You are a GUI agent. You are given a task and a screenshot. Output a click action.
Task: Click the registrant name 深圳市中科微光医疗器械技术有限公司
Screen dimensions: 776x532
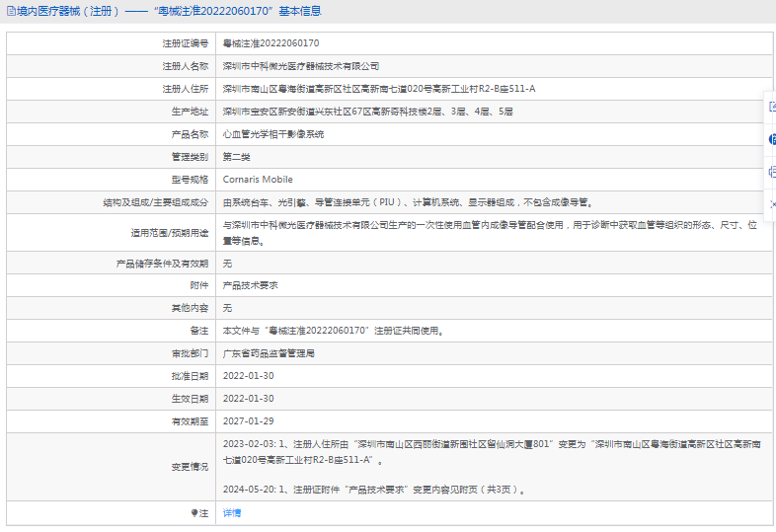(x=301, y=66)
